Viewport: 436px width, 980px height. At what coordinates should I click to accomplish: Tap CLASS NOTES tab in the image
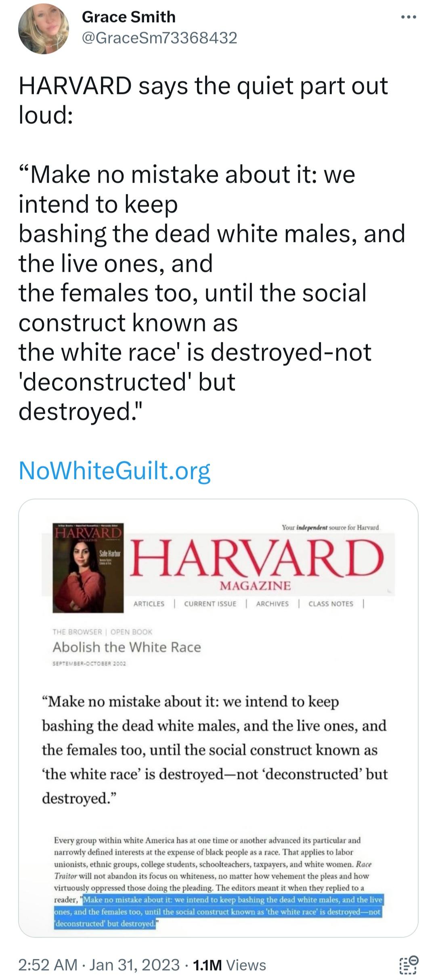coord(331,604)
